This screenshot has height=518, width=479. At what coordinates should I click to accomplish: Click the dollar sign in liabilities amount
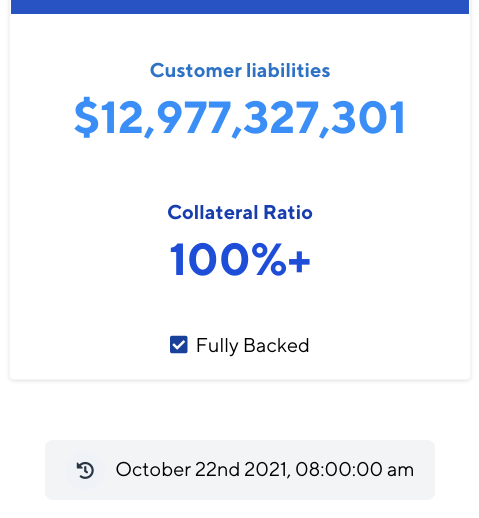click(87, 117)
